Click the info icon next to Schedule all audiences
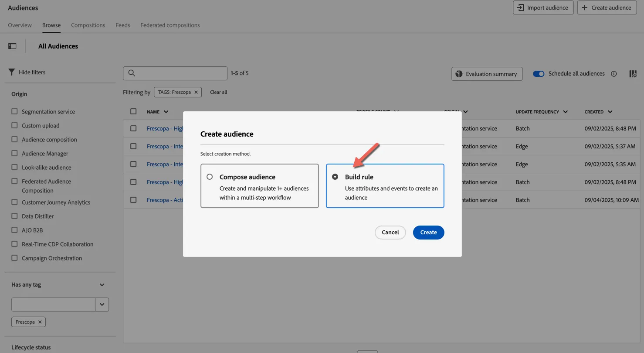Screen dimensions: 644x353 [x=614, y=74]
